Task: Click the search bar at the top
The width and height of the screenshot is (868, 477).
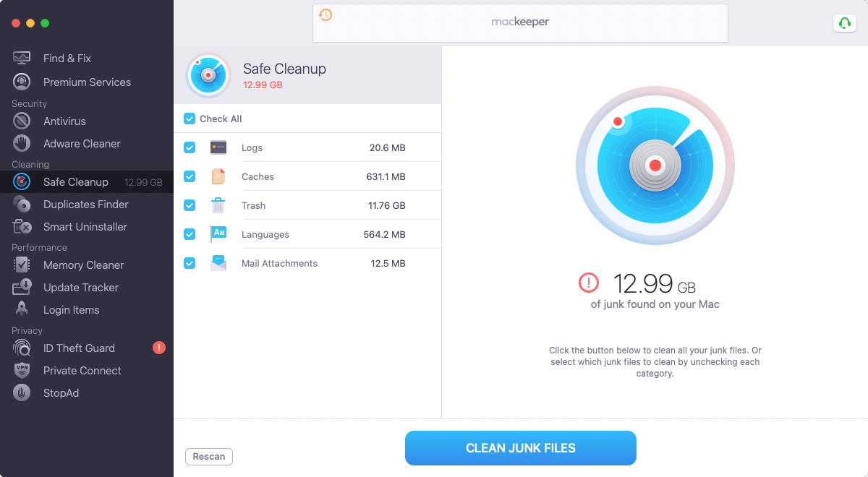Action: pyautogui.click(x=520, y=23)
